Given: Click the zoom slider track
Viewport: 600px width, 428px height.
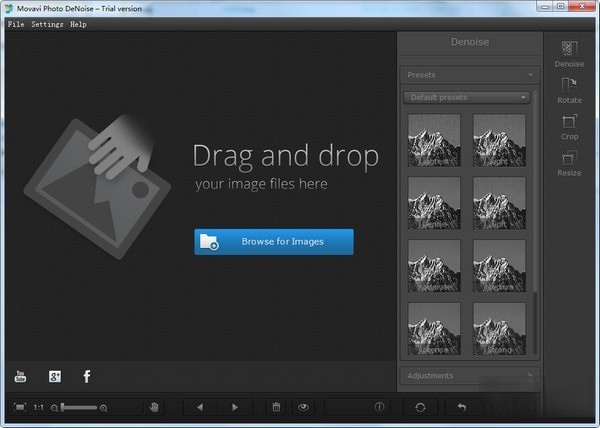Looking at the screenshot, I should tap(80, 407).
